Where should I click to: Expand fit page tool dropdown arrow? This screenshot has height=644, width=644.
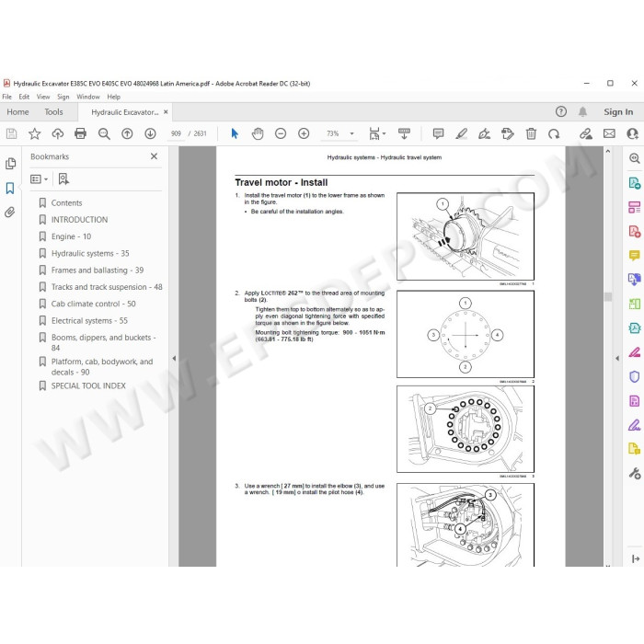(x=384, y=133)
